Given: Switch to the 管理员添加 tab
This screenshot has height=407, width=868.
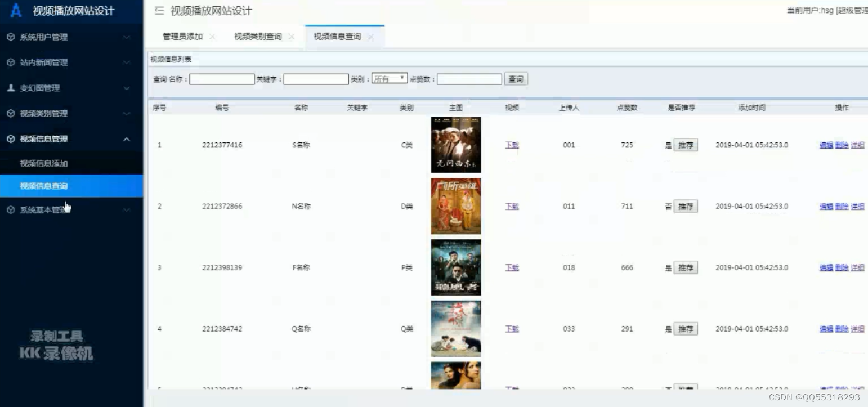Looking at the screenshot, I should coord(182,37).
